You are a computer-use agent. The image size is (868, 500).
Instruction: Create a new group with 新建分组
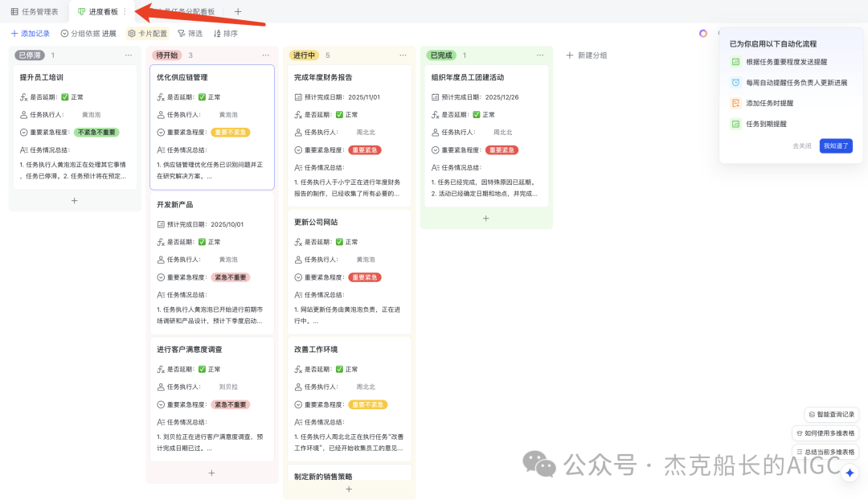point(586,55)
